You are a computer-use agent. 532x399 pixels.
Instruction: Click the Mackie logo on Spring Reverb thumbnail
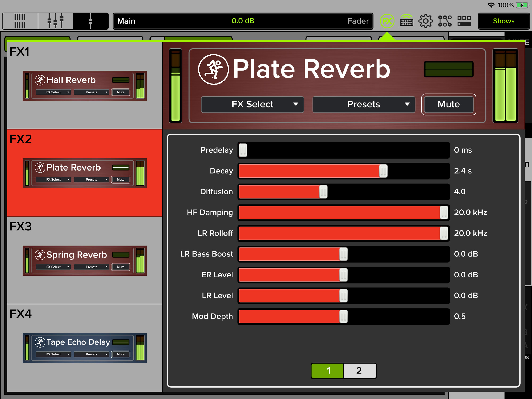[40, 255]
